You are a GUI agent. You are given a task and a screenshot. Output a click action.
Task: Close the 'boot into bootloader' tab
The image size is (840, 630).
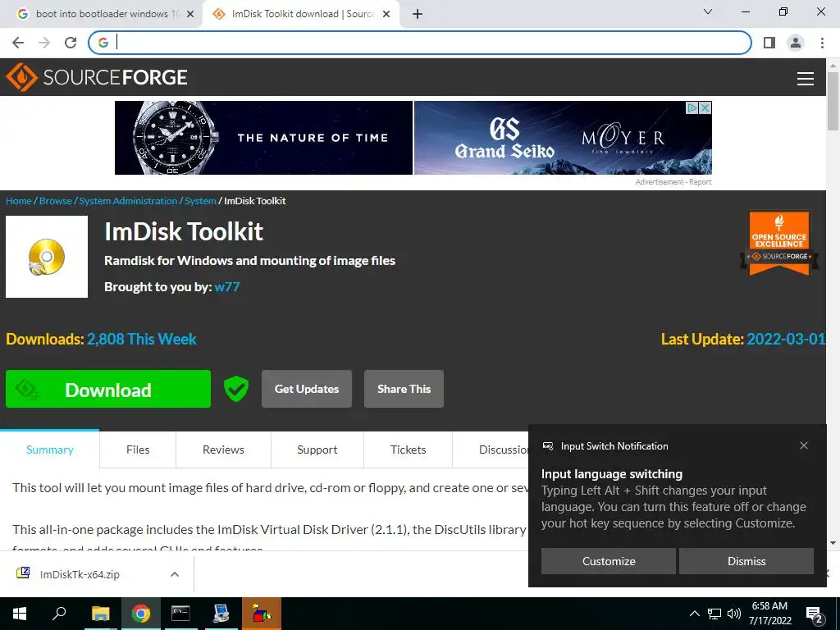[190, 14]
